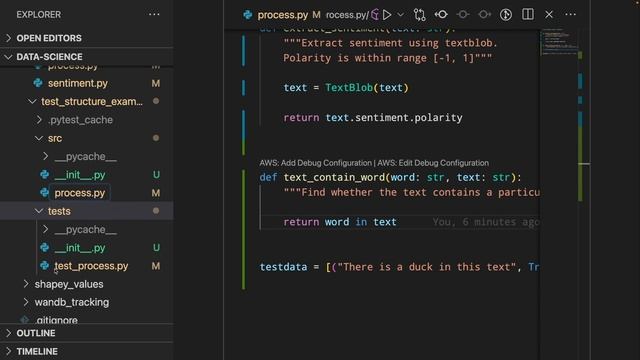The height and width of the screenshot is (360, 640).
Task: Click 'return text.sentiment.polarity' line
Action: [373, 118]
